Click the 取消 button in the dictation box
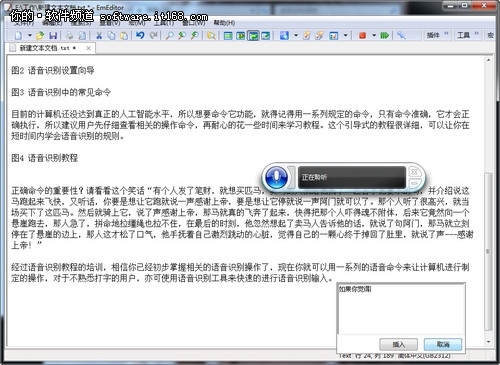The height and width of the screenshot is (365, 500). coord(443,344)
